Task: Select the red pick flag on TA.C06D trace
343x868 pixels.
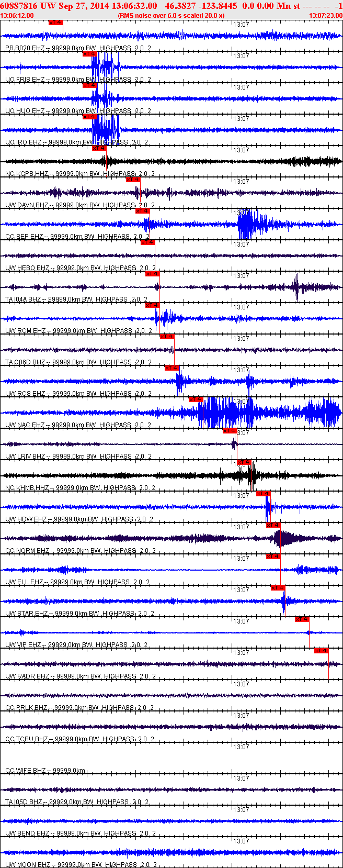Action: tap(167, 337)
